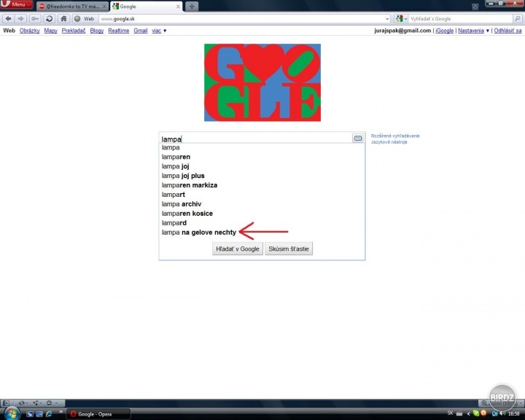This screenshot has width=525, height=420.
Task: Go back with the back arrow
Action: click(8, 19)
